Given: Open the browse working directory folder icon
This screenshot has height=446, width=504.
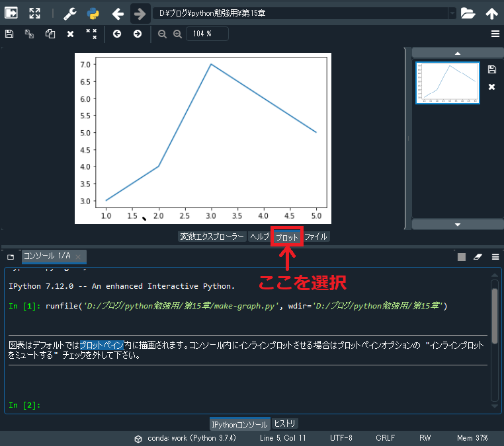Looking at the screenshot, I should [x=468, y=13].
